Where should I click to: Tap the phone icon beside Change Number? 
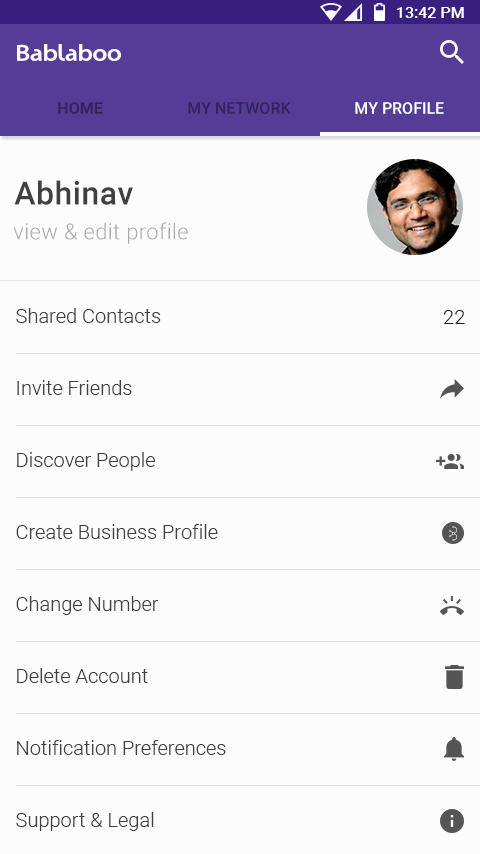tap(452, 606)
